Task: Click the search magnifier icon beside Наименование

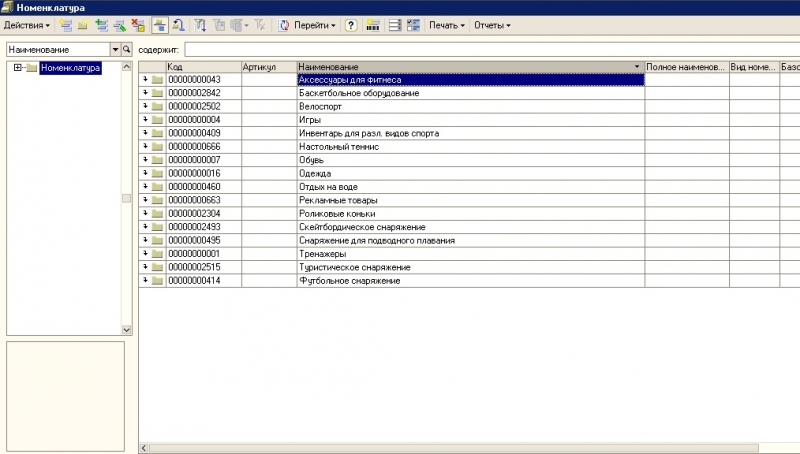Action: pos(127,49)
